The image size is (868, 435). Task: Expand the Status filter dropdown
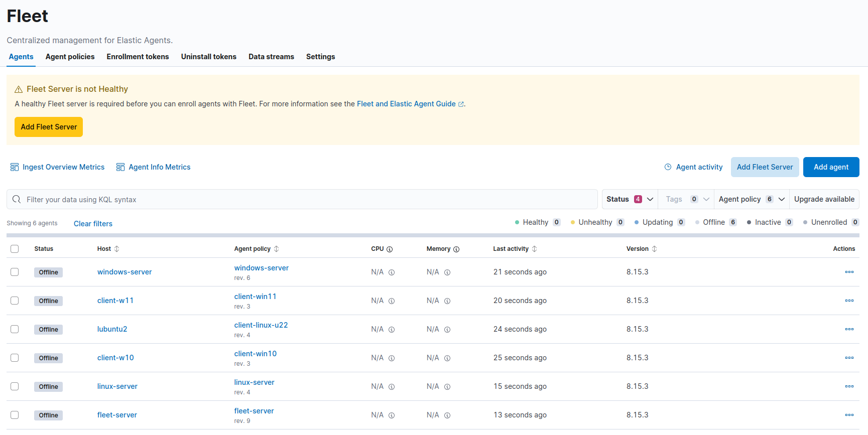[x=630, y=199]
